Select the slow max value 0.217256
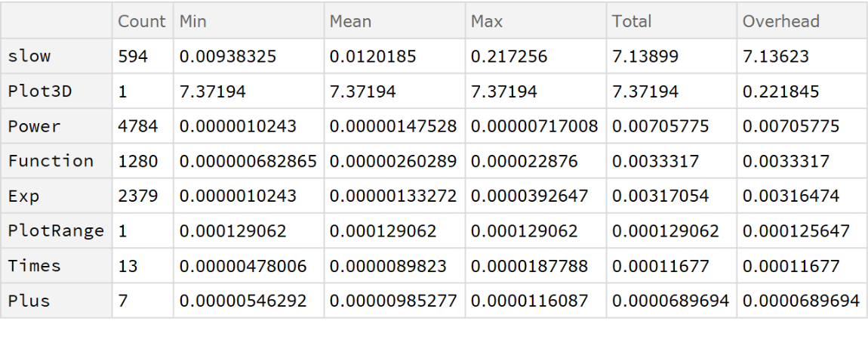This screenshot has width=868, height=340. (x=507, y=57)
